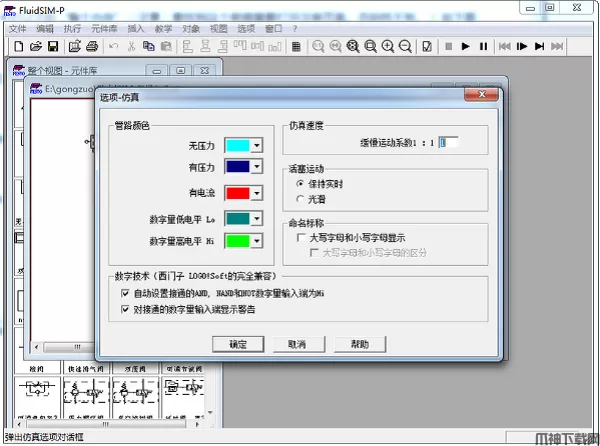Click the 帮助 button
The image size is (600, 446).
[x=360, y=344]
